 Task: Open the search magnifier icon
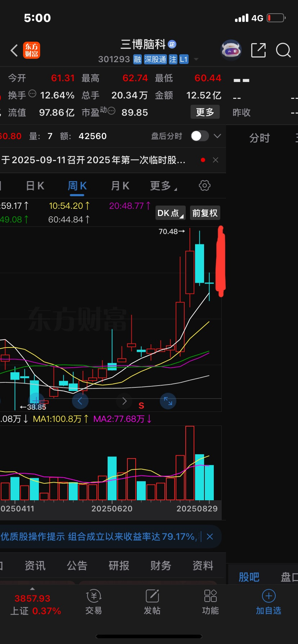283,50
